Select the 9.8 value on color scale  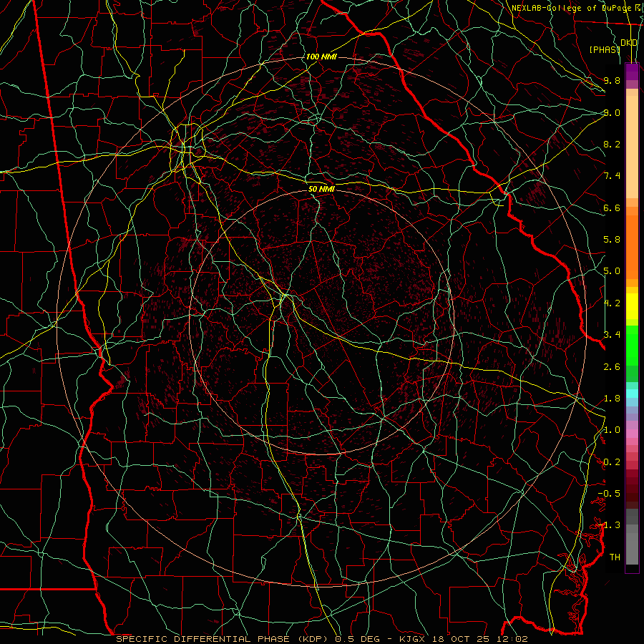click(612, 80)
